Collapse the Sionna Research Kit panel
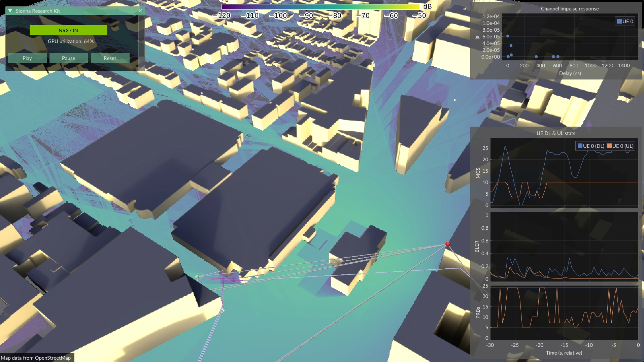Screen dimensions: 644x362 point(10,11)
